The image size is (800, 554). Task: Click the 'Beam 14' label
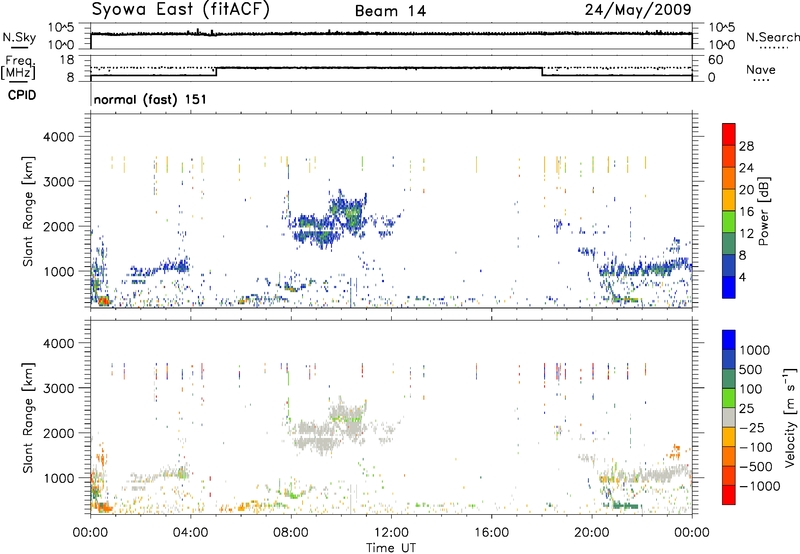(390, 11)
